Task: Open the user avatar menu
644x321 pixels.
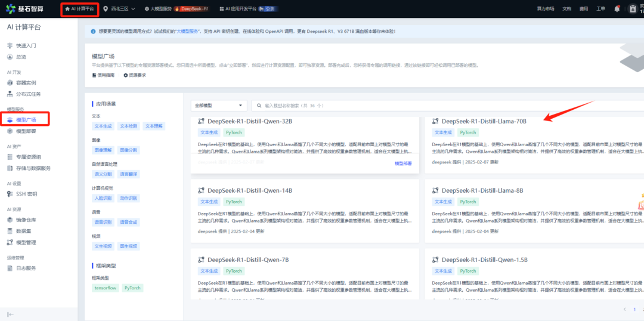Action: pyautogui.click(x=633, y=8)
